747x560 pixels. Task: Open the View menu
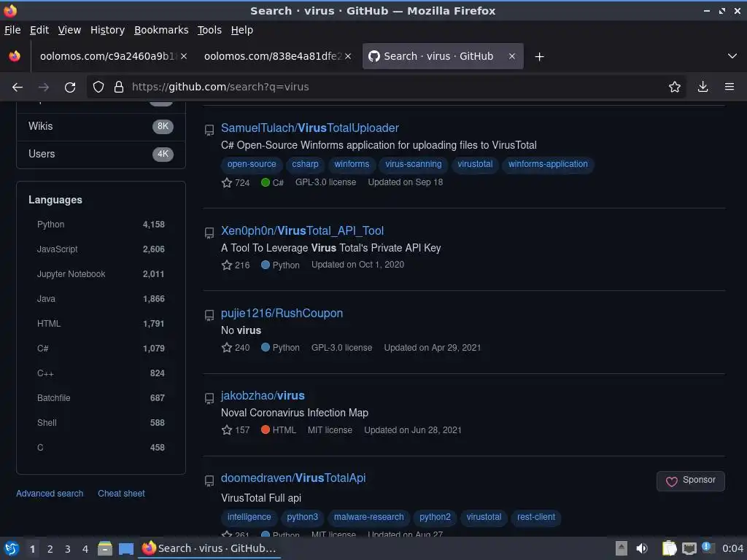coord(69,30)
